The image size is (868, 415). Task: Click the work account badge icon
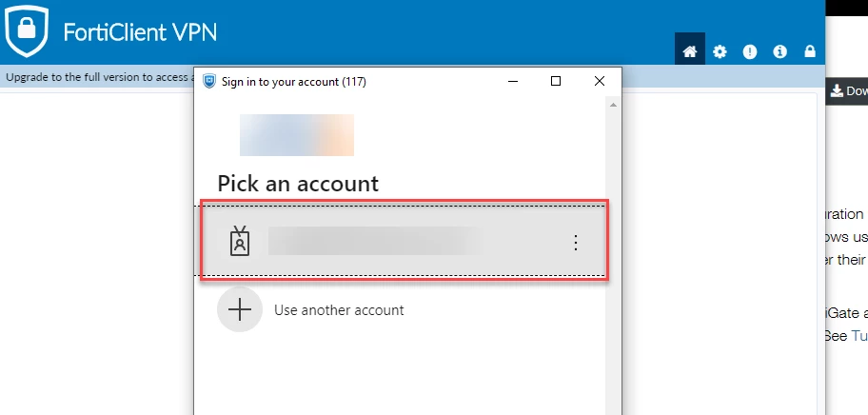click(240, 241)
